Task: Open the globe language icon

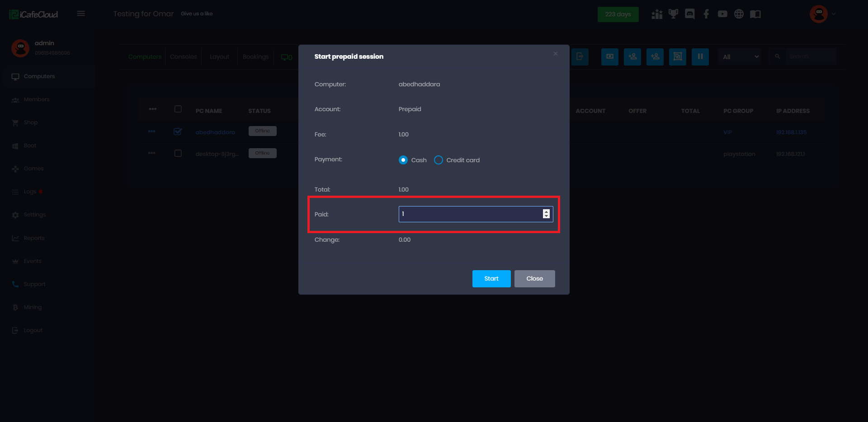Action: (739, 14)
